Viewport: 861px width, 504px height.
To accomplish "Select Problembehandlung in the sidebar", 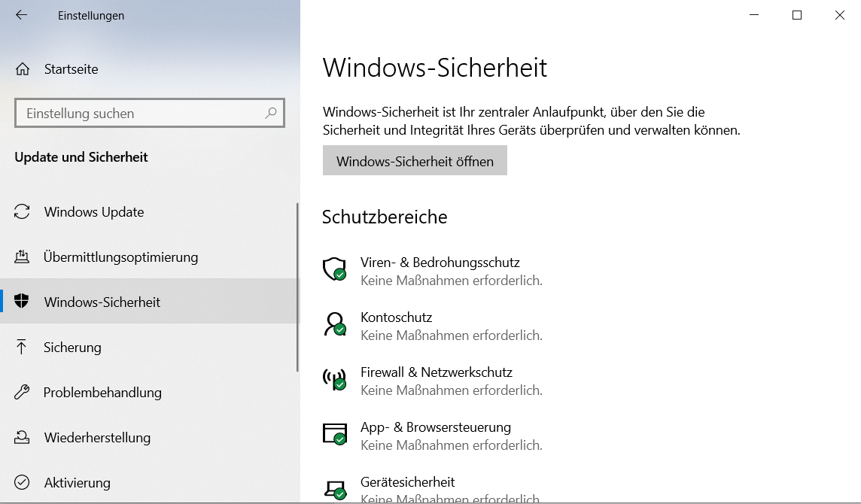I will [x=102, y=393].
